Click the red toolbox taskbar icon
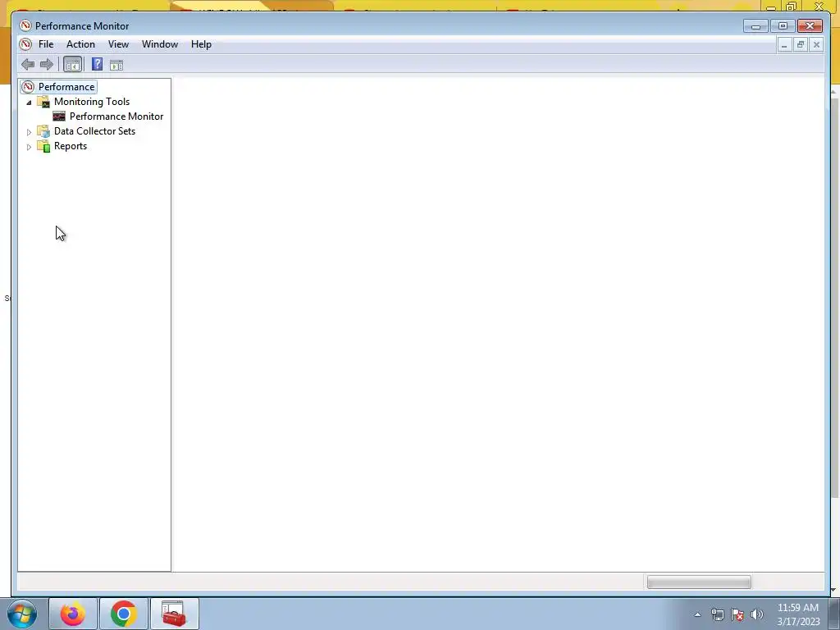 pos(174,614)
